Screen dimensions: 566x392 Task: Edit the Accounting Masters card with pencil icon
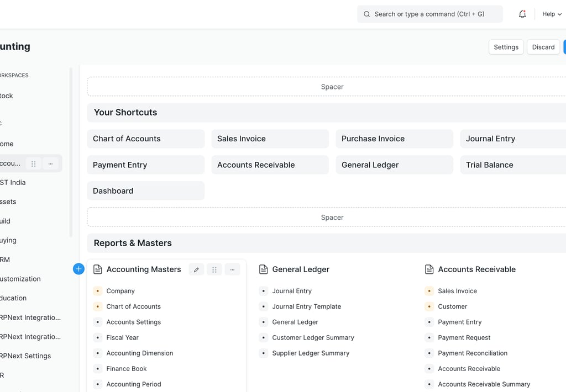click(196, 269)
